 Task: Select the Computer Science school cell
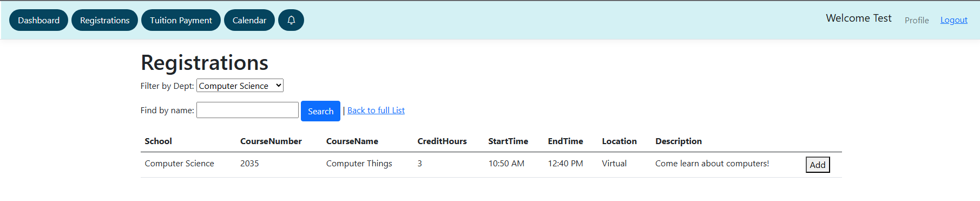tap(179, 164)
